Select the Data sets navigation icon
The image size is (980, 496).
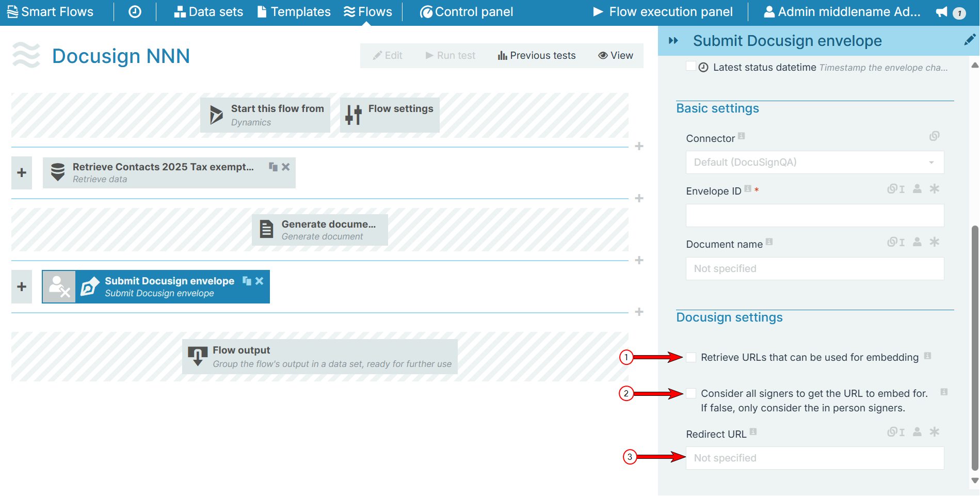pos(180,11)
